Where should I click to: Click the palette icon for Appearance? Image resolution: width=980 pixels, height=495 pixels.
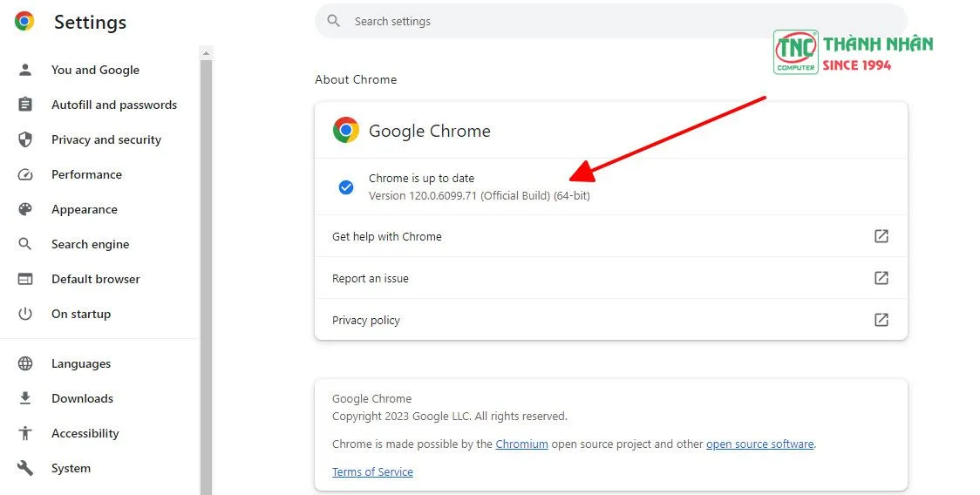(25, 209)
